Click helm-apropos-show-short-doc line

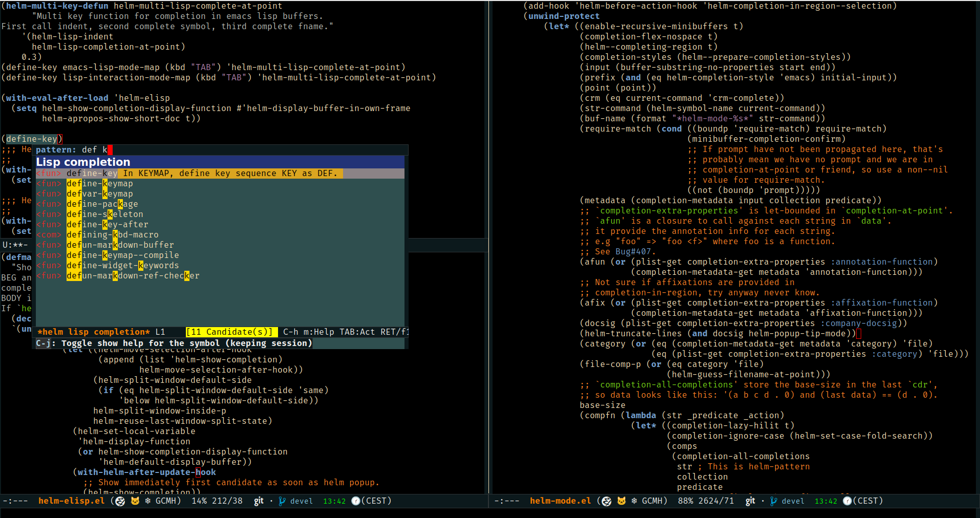[121, 118]
